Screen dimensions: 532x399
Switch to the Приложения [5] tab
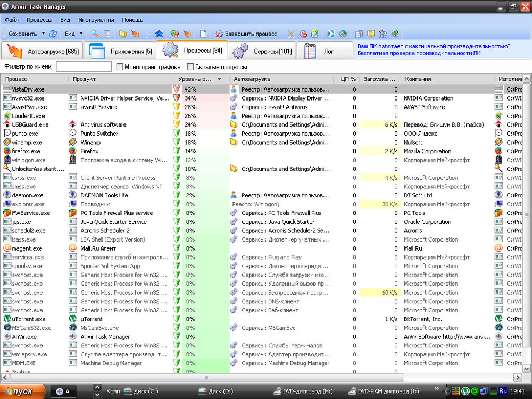pos(120,51)
